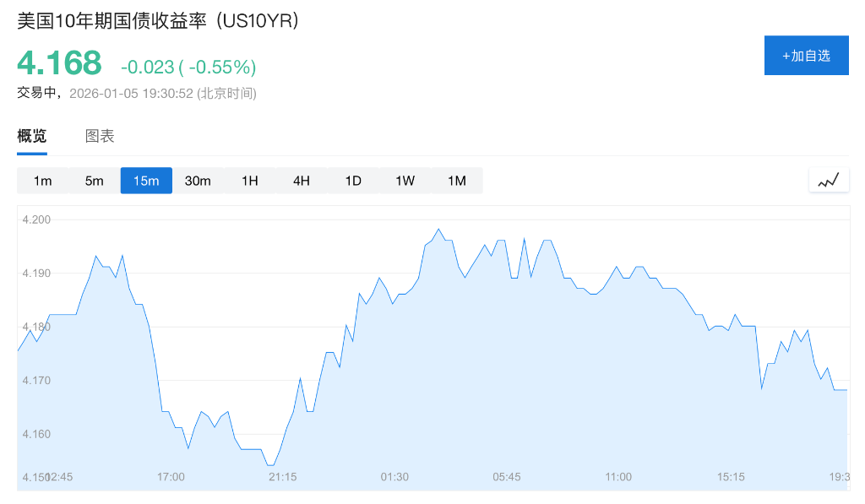Select the 15m chart interval

pyautogui.click(x=145, y=180)
